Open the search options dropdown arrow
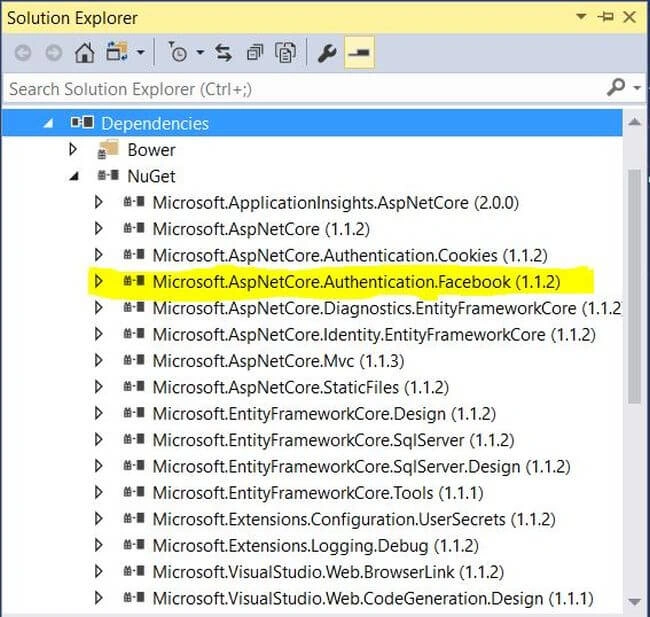This screenshot has height=617, width=650. [x=637, y=88]
